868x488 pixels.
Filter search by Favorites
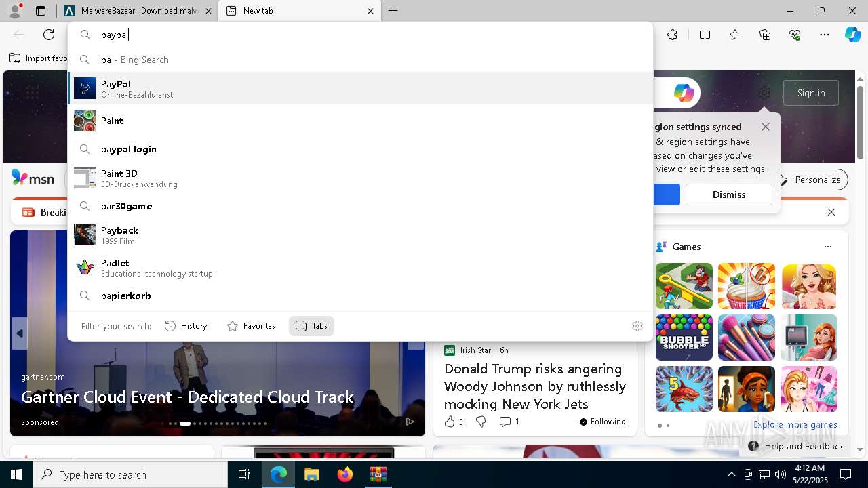coord(251,326)
